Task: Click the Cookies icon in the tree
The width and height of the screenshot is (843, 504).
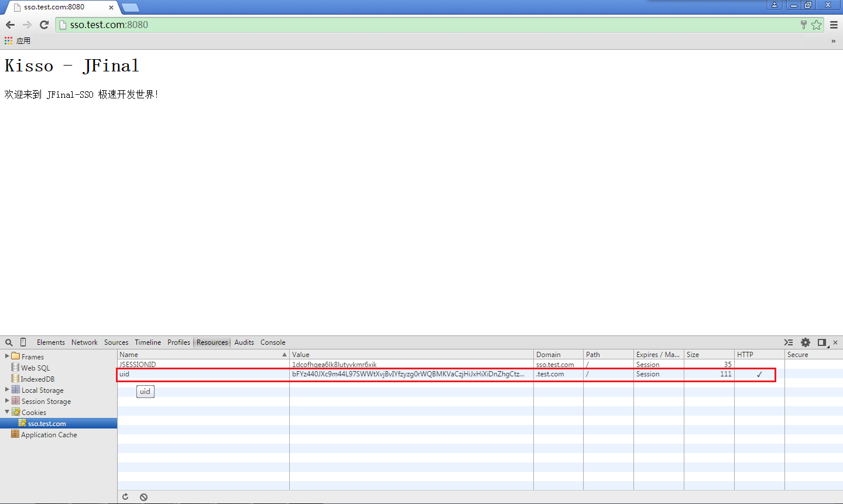Action: click(16, 412)
